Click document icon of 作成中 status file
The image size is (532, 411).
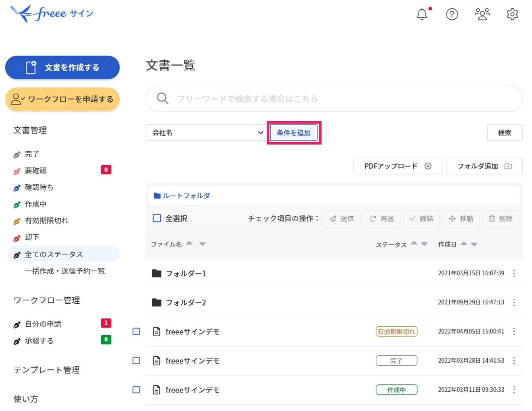click(156, 390)
